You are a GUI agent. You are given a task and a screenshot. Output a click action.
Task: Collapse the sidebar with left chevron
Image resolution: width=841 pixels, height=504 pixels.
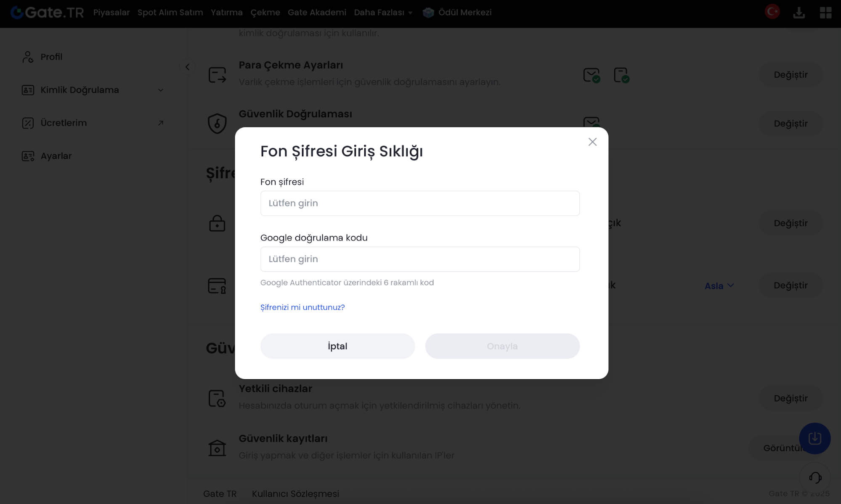coord(187,67)
